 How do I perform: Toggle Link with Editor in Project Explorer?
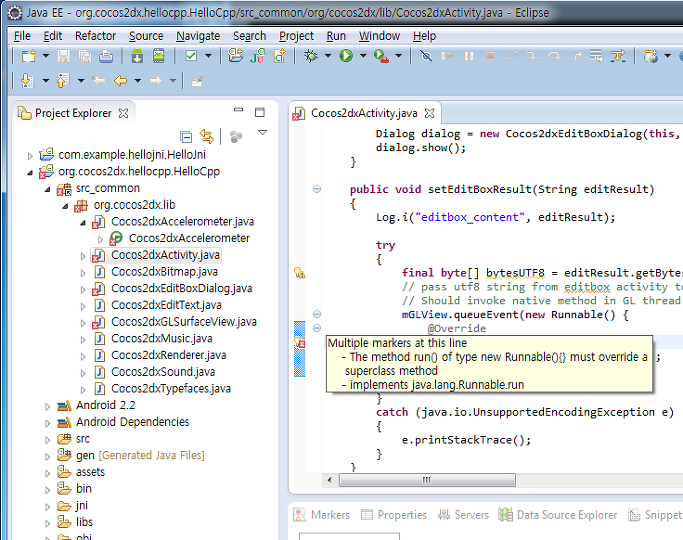click(207, 137)
